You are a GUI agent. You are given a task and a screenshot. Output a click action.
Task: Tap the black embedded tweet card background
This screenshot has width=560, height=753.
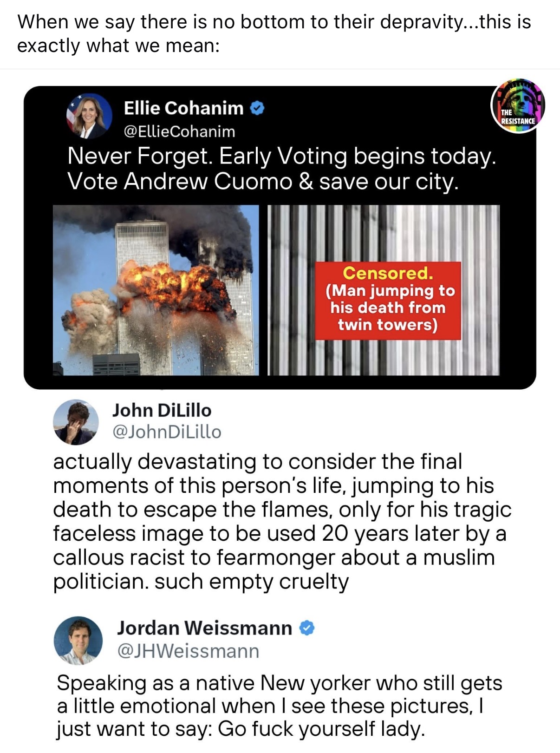pos(280,237)
